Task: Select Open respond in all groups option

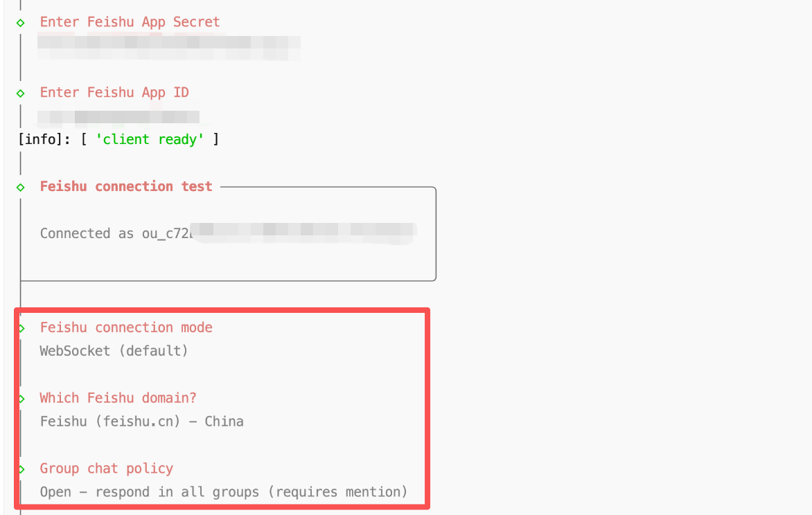Action: point(224,492)
